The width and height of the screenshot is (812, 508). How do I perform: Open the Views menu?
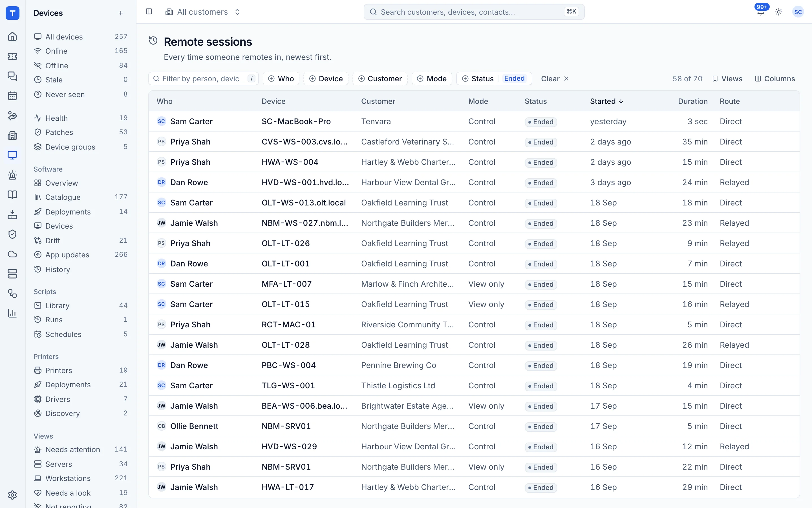pos(727,79)
